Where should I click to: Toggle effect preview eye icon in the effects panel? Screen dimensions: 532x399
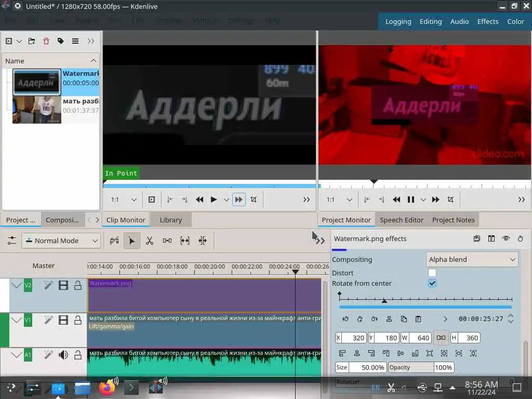point(506,238)
